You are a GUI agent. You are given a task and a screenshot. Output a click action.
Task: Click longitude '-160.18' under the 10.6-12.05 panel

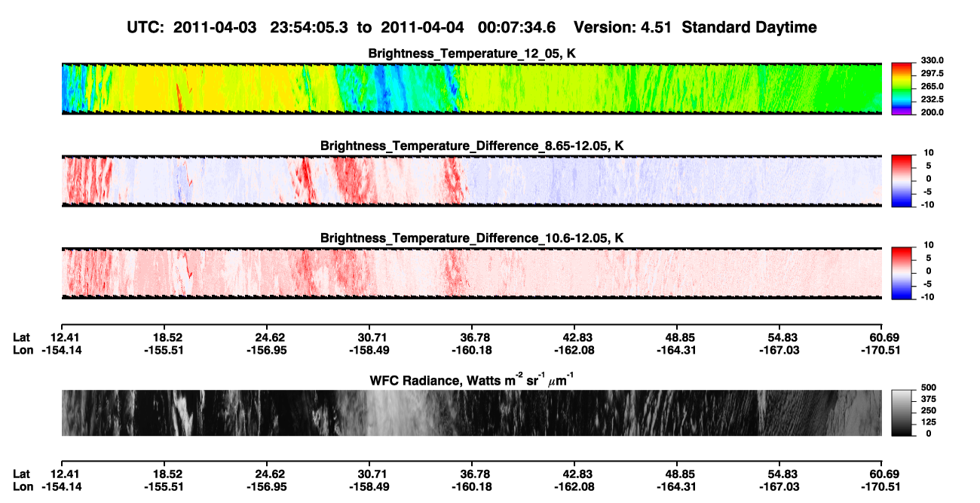click(472, 350)
